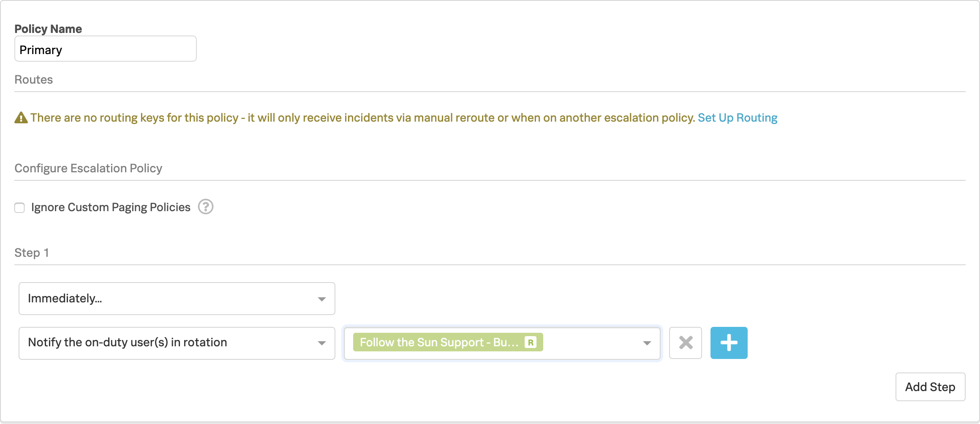Expand the Notify the on-duty user(s) dropdown
This screenshot has height=424, width=980.
click(x=169, y=342)
